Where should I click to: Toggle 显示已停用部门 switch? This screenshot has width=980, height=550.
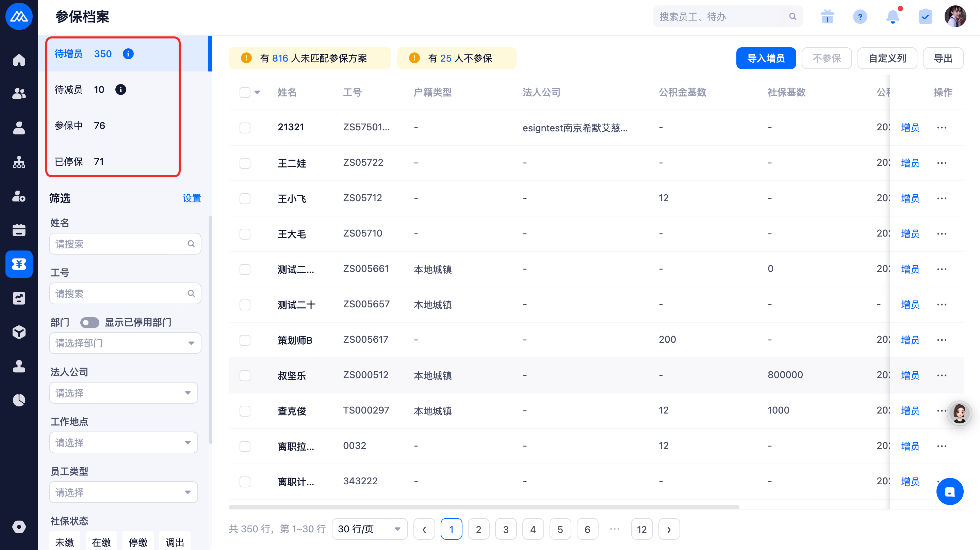pos(90,323)
